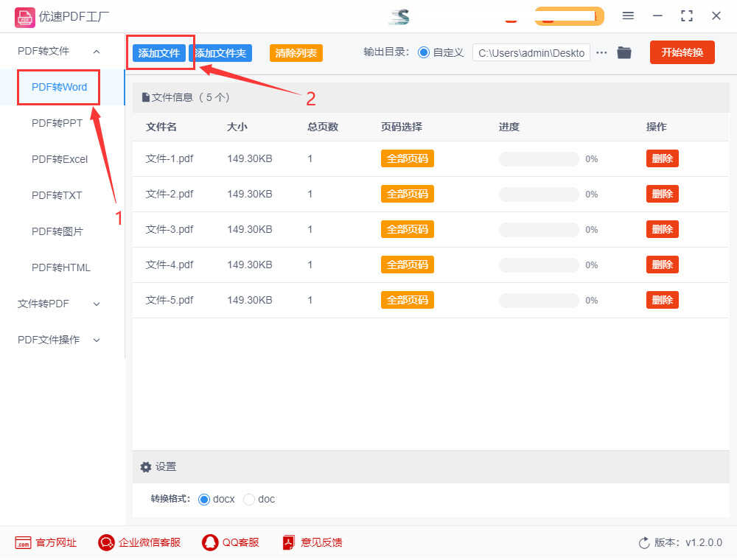Open the QQ客服 link
Image resolution: width=737 pixels, height=560 pixels.
point(240,542)
